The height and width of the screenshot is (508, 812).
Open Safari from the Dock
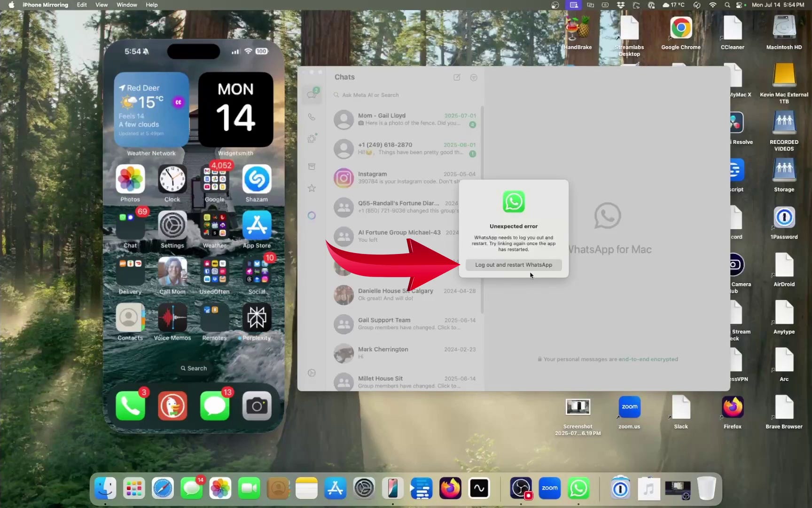pos(163,488)
